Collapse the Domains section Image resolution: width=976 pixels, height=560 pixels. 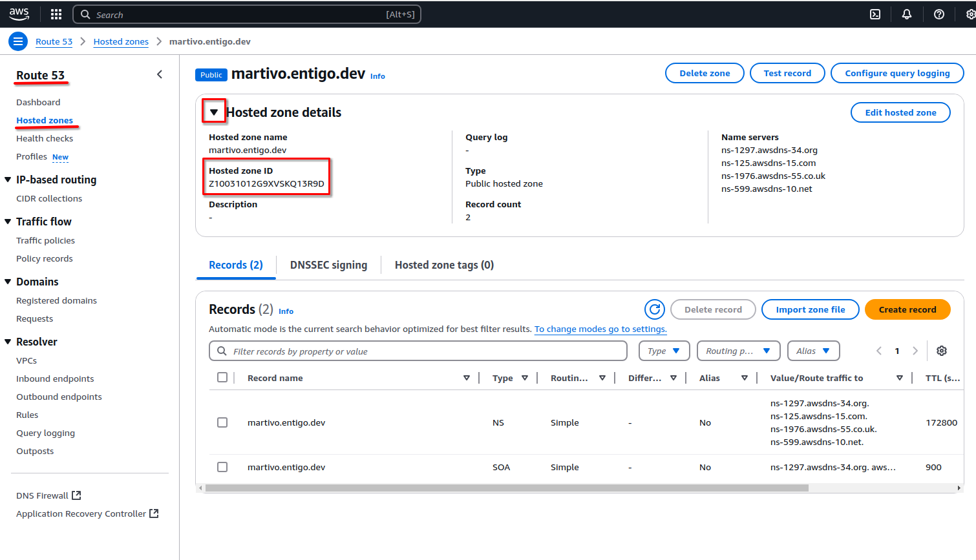[x=8, y=282]
